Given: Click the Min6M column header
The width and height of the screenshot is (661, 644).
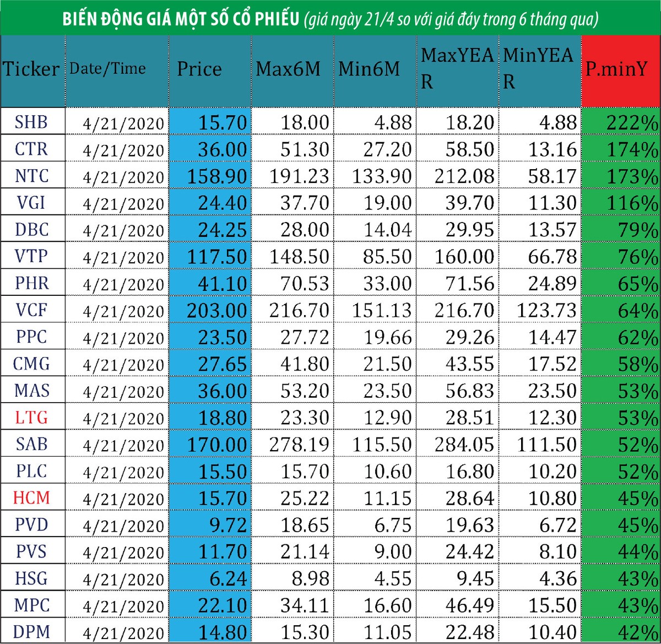Looking at the screenshot, I should coord(369,69).
